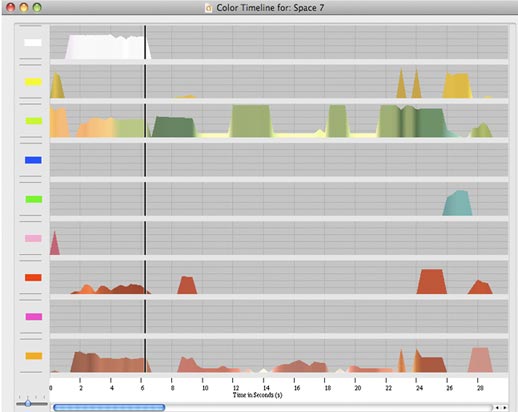Click the scroll right arrow button

(505, 407)
